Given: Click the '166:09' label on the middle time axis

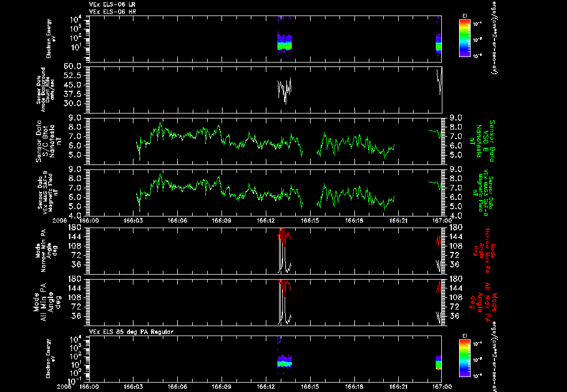Looking at the screenshot, I should coord(221,220).
